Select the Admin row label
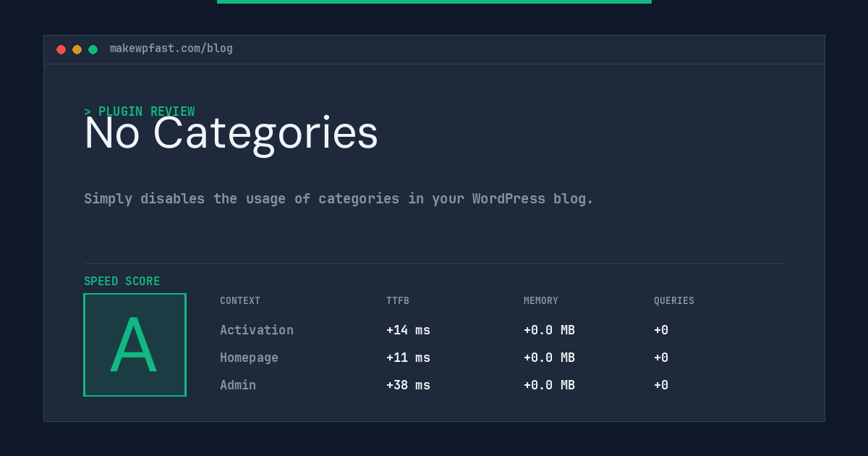 [238, 385]
